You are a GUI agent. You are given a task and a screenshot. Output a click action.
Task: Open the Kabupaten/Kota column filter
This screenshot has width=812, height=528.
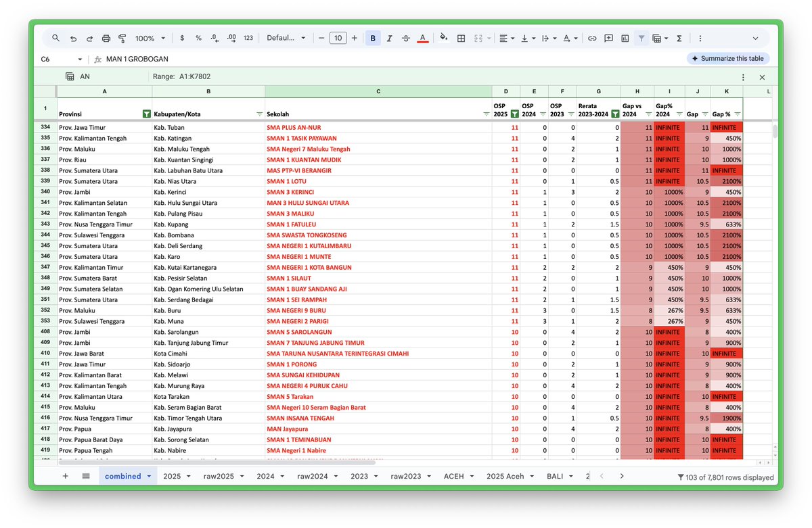point(259,114)
